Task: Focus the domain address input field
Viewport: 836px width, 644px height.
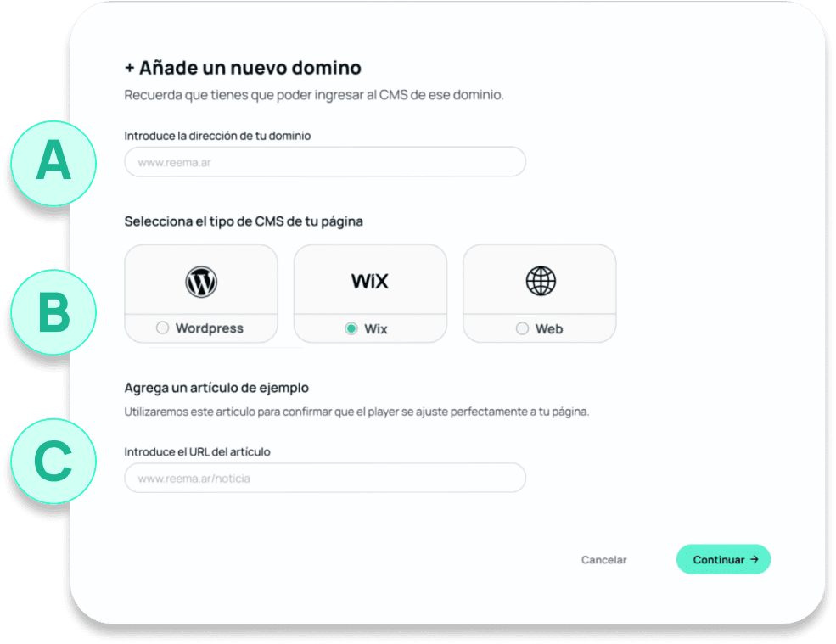Action: click(325, 162)
